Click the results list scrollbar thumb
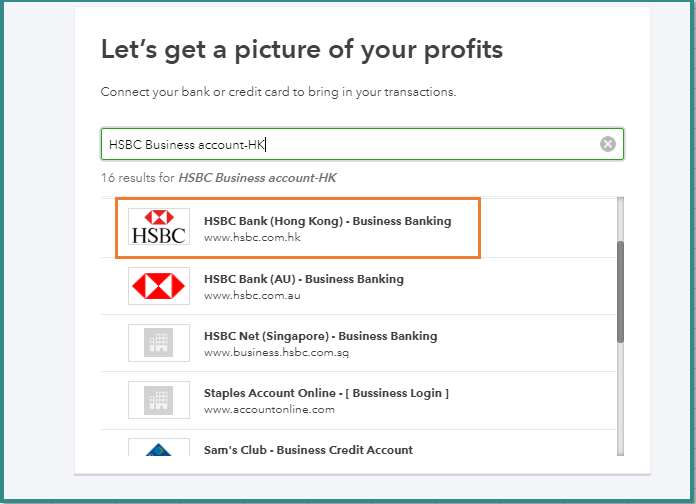696x504 pixels. point(620,292)
